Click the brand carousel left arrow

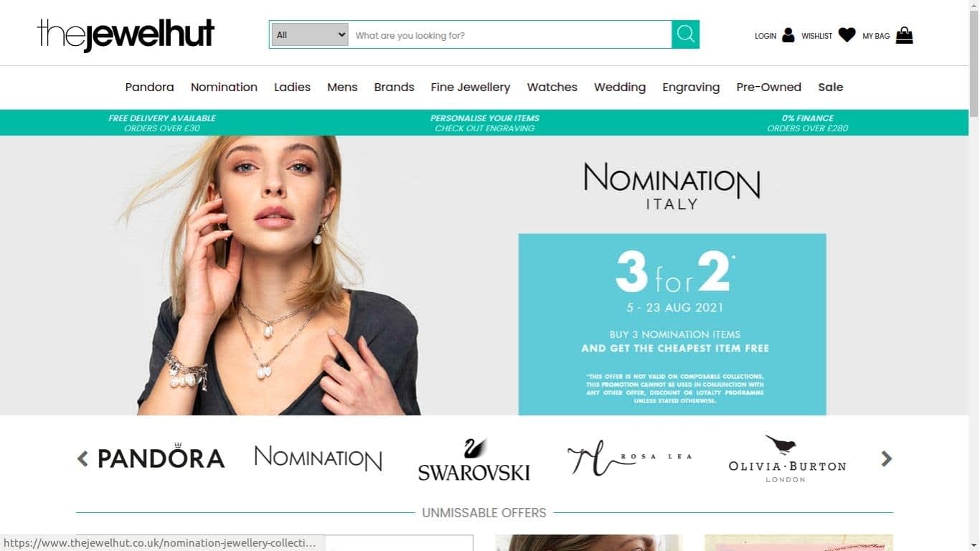(83, 458)
